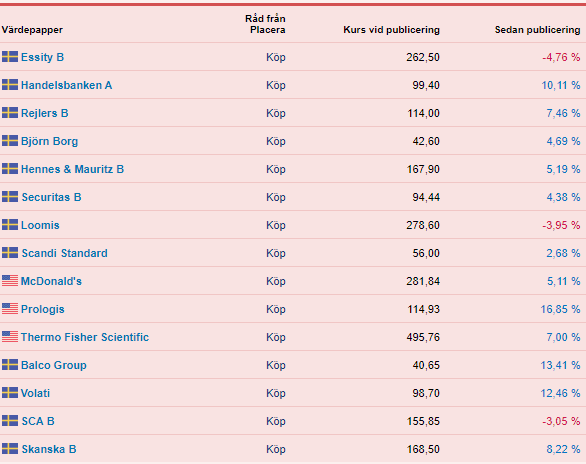This screenshot has height=464, width=586.
Task: Click the Råd från Placera column header
Action: [x=265, y=24]
